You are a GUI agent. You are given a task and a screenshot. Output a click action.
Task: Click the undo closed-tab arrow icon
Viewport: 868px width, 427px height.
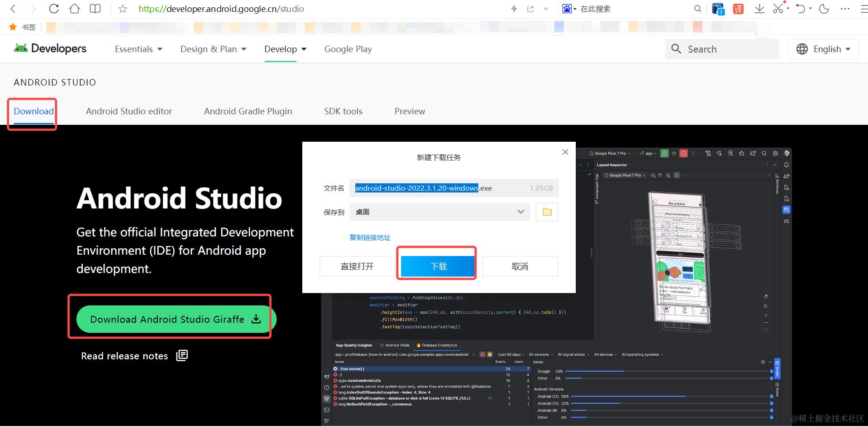pyautogui.click(x=800, y=9)
